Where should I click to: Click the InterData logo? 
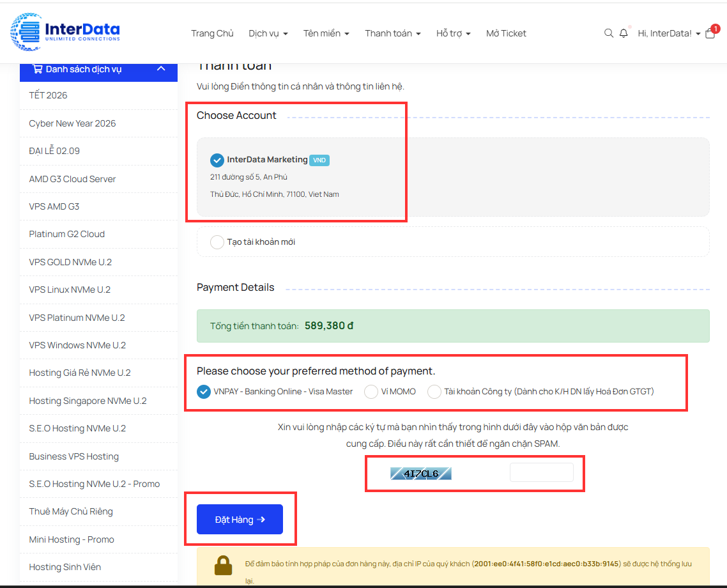65,31
